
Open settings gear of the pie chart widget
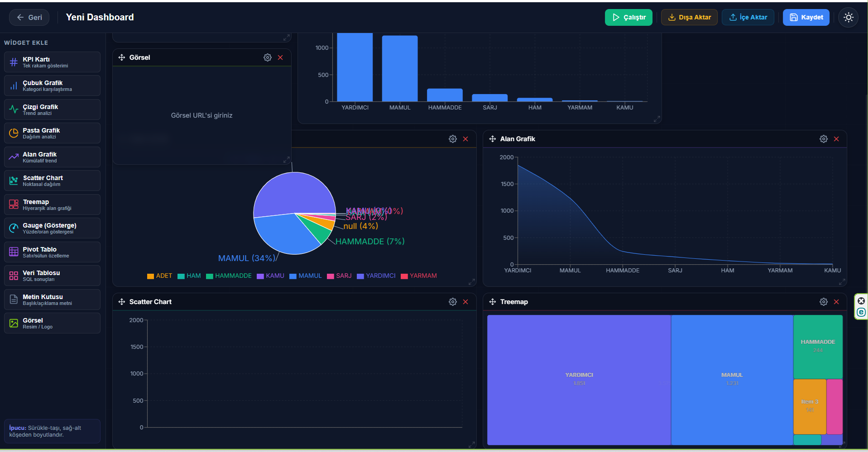[x=453, y=139]
